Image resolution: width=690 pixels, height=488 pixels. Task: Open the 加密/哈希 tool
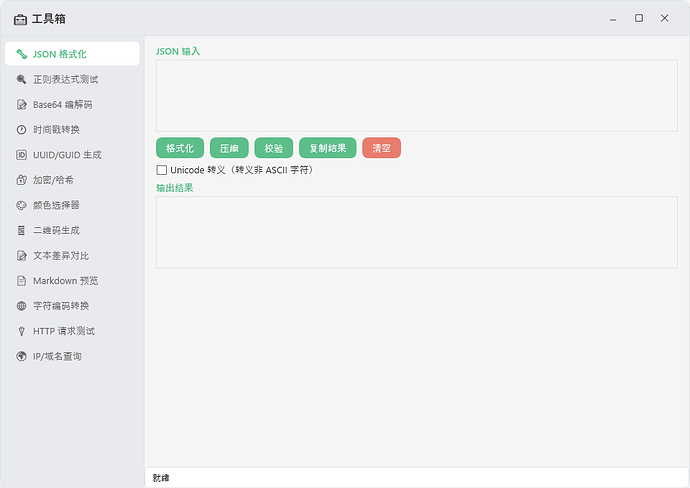[x=72, y=180]
